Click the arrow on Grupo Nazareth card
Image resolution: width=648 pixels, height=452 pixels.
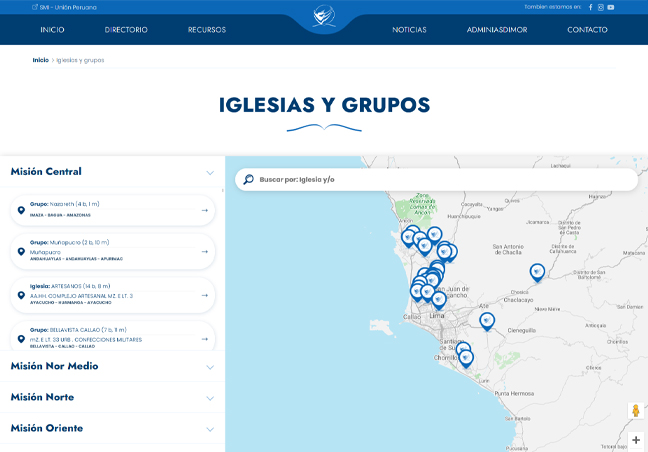pyautogui.click(x=204, y=210)
